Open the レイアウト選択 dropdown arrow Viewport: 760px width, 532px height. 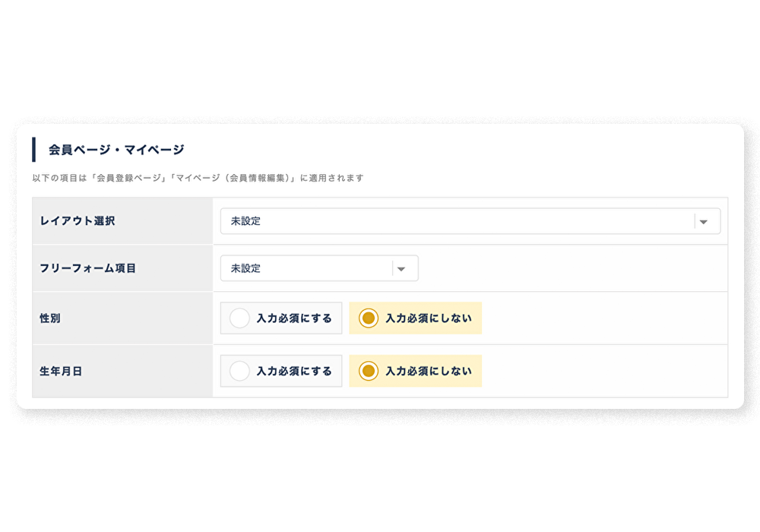[x=704, y=221]
